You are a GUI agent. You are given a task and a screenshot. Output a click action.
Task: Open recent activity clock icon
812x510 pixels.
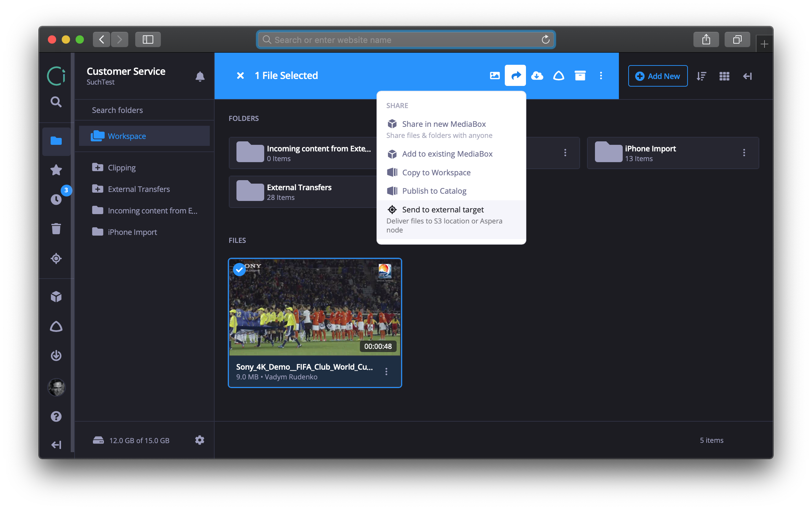tap(56, 199)
